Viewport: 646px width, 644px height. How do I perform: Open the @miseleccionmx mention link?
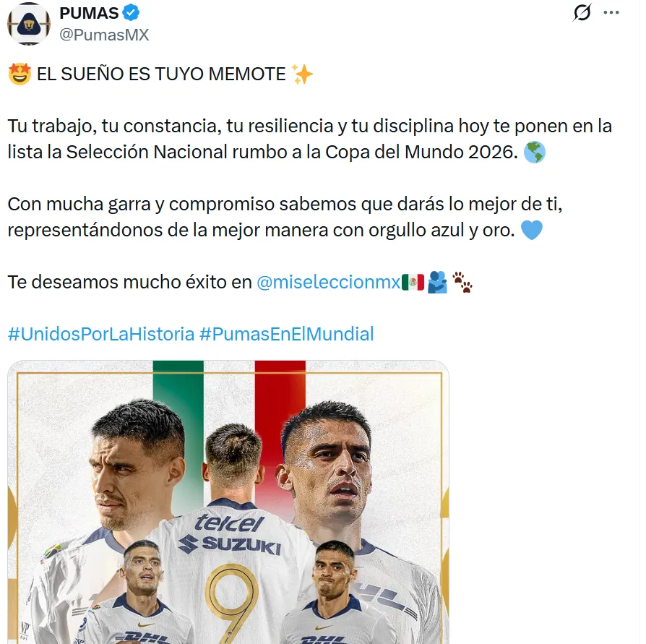click(x=328, y=282)
